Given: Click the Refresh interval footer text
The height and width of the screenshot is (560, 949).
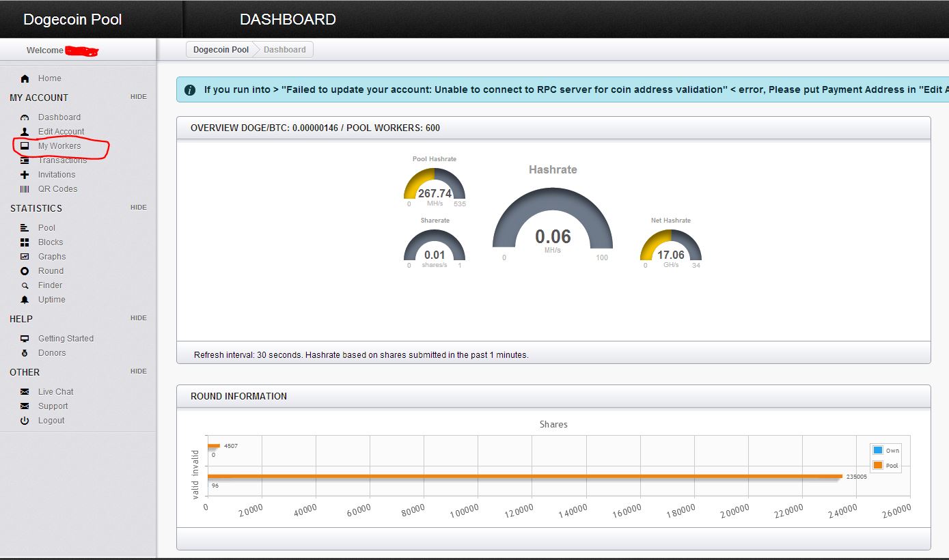Looking at the screenshot, I should (x=361, y=355).
